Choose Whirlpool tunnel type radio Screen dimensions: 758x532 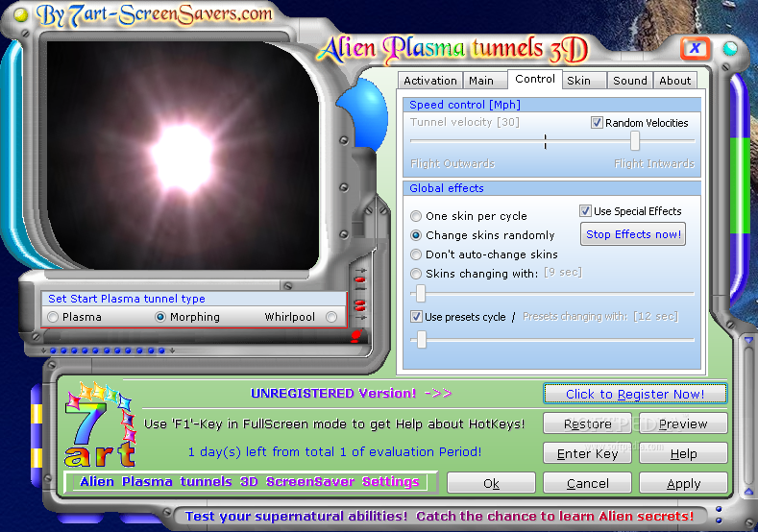[x=331, y=317]
